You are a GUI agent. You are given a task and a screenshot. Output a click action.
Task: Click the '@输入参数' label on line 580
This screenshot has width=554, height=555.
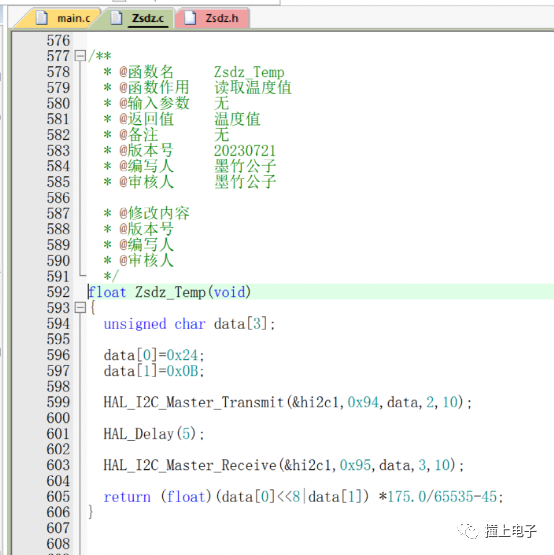coord(154,103)
